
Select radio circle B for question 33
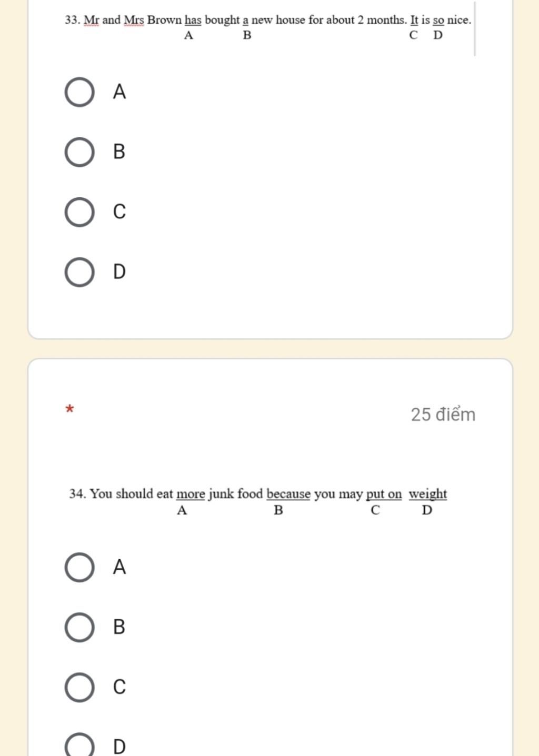(79, 152)
